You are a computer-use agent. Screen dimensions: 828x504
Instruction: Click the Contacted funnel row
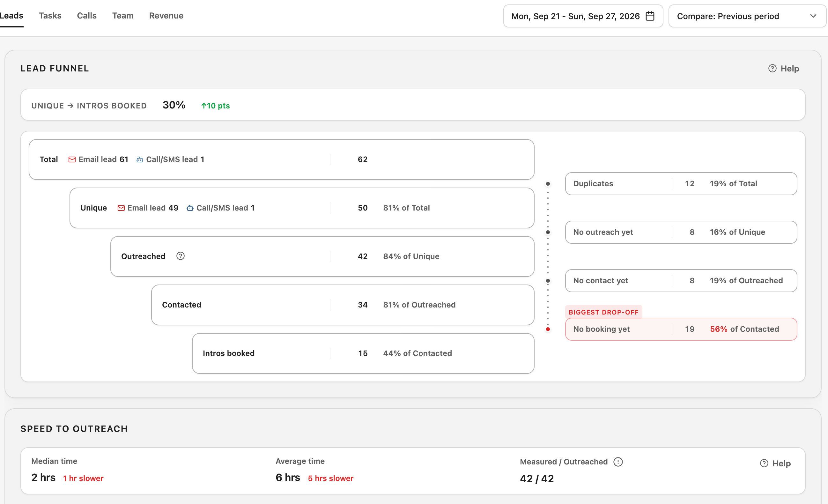343,305
